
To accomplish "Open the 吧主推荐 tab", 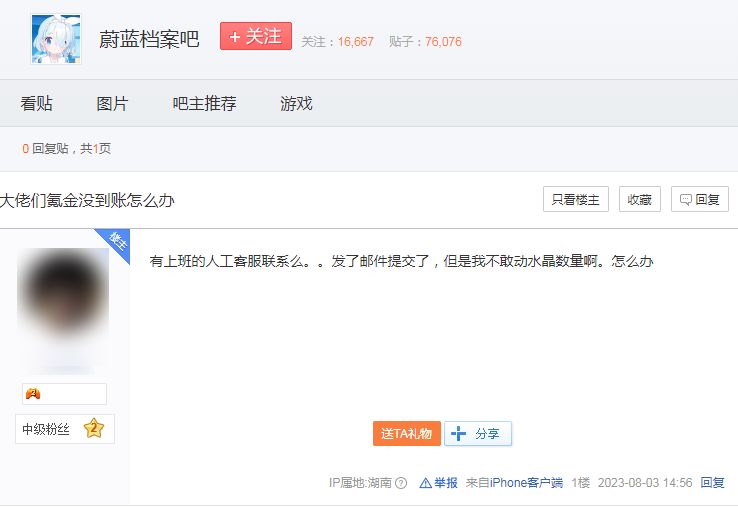I will (204, 103).
